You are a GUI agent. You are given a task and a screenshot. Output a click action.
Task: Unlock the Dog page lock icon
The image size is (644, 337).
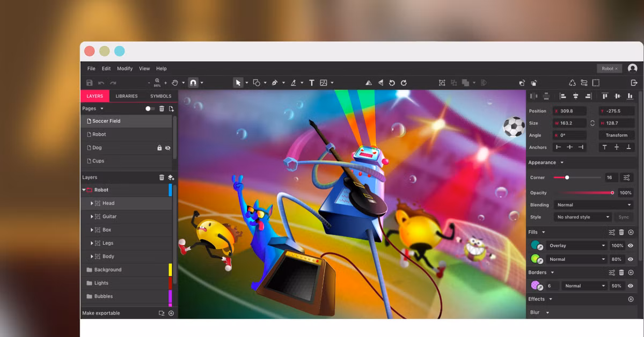coord(159,147)
